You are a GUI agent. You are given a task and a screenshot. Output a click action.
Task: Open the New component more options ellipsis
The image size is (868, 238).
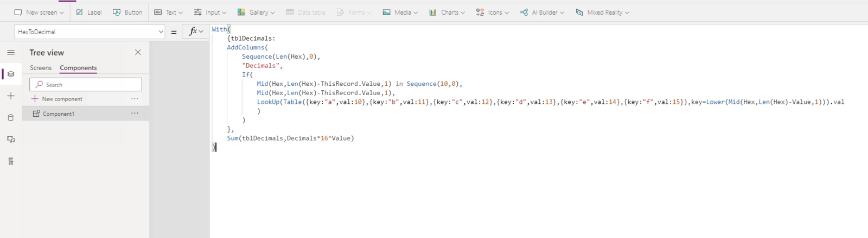coord(135,99)
